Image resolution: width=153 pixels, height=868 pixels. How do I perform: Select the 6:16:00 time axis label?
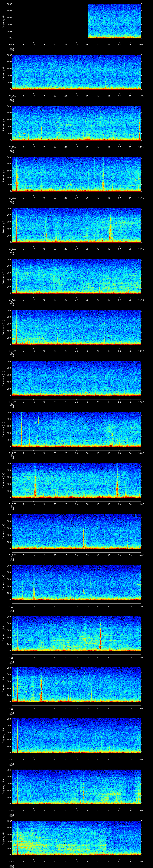[x=12, y=402]
